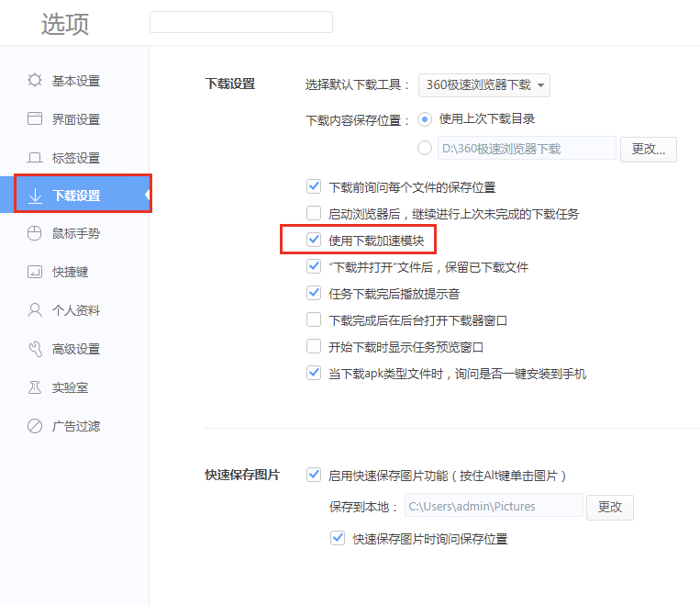Click the wrench icon beside 高级设置
The height and width of the screenshot is (605, 700).
35,349
